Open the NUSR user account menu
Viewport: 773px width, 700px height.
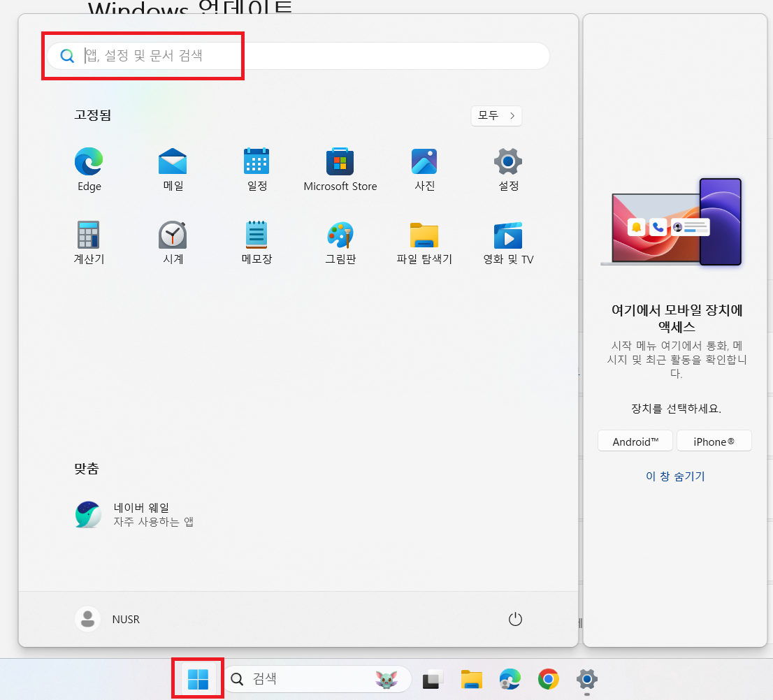point(108,619)
